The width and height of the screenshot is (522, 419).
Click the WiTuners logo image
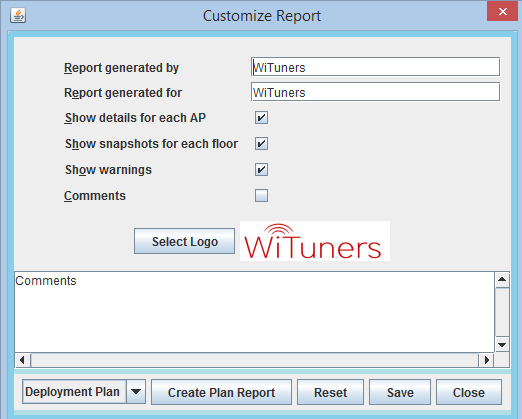[x=315, y=241]
